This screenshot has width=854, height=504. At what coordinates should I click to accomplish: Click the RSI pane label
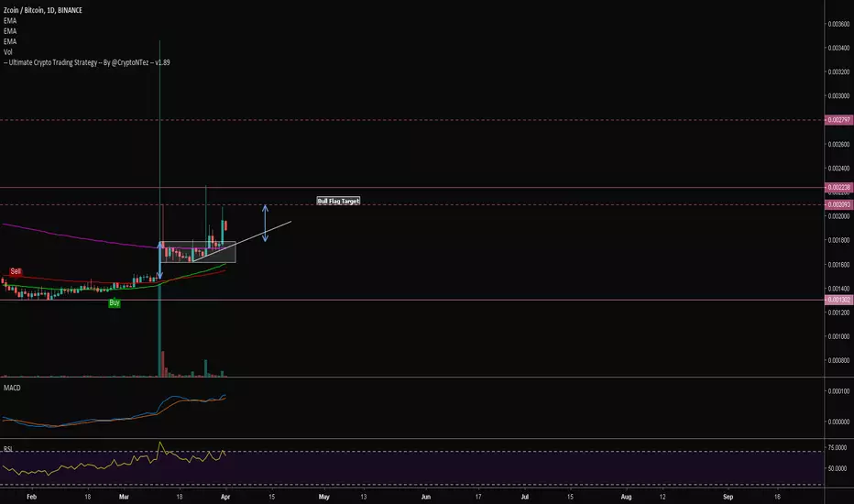8,449
